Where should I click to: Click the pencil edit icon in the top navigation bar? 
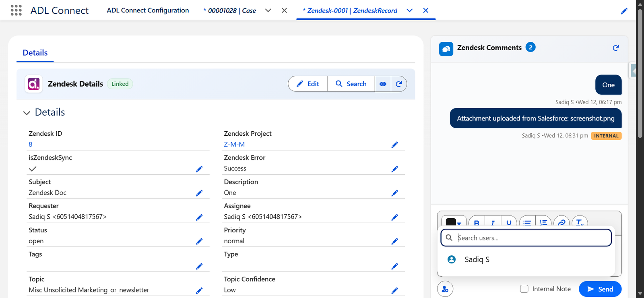624,11
